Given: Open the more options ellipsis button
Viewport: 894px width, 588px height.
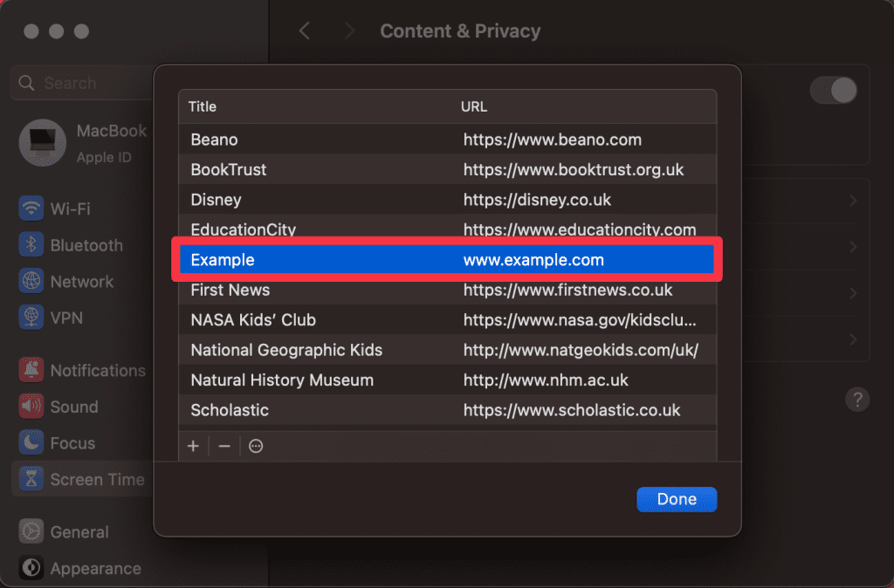Looking at the screenshot, I should [x=256, y=446].
